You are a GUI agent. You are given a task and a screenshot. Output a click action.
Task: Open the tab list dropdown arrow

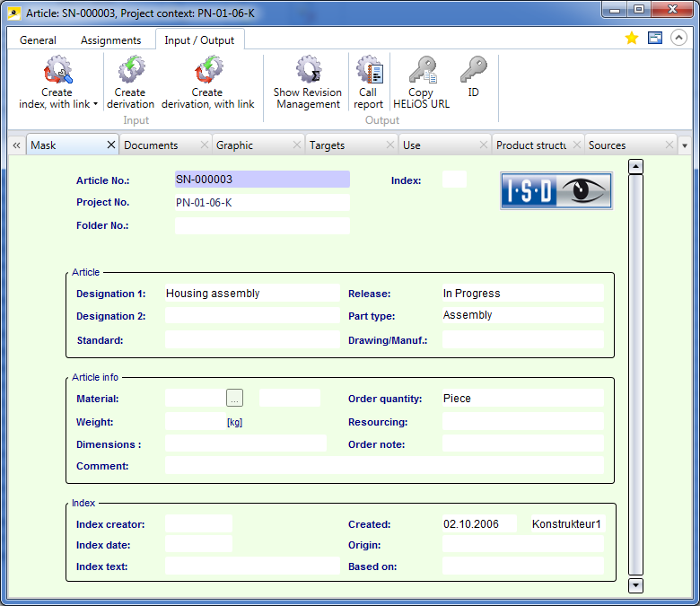[x=685, y=145]
